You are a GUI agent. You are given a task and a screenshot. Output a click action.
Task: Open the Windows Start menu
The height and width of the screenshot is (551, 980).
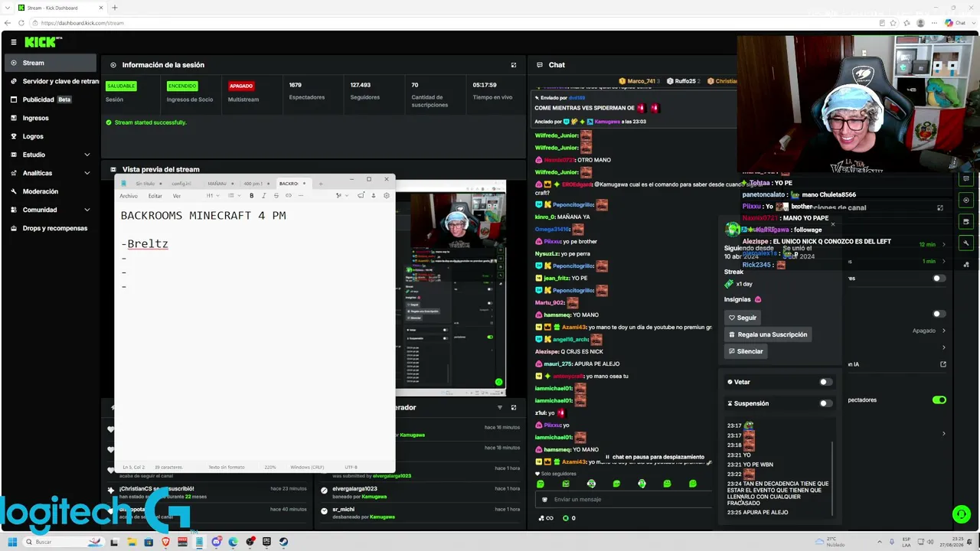(x=12, y=542)
